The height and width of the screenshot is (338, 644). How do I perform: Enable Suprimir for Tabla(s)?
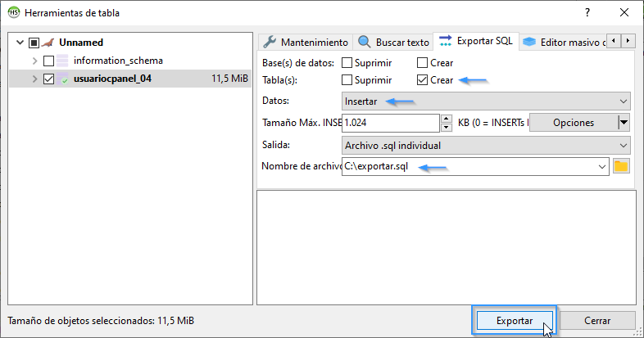pos(347,80)
